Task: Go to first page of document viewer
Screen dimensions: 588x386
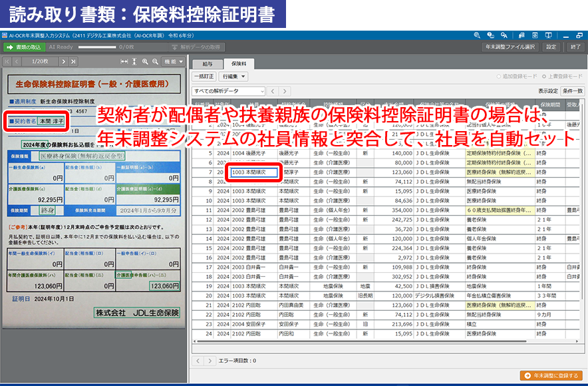Action: click(x=7, y=61)
